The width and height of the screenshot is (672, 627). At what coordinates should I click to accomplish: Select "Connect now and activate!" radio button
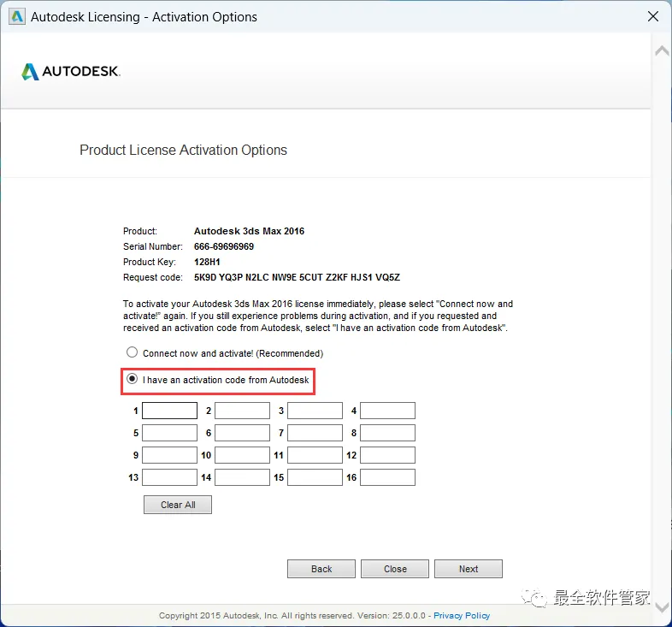pos(132,352)
